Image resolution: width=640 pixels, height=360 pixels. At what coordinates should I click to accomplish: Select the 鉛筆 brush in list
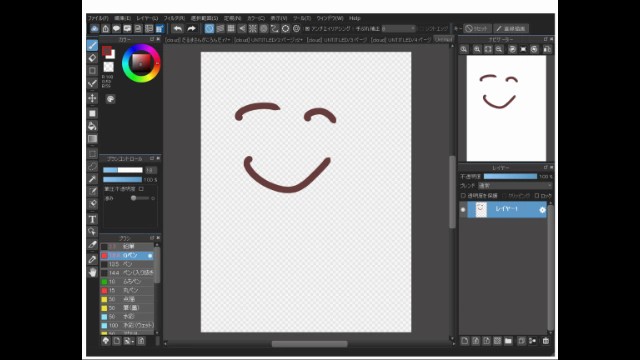tap(127, 247)
